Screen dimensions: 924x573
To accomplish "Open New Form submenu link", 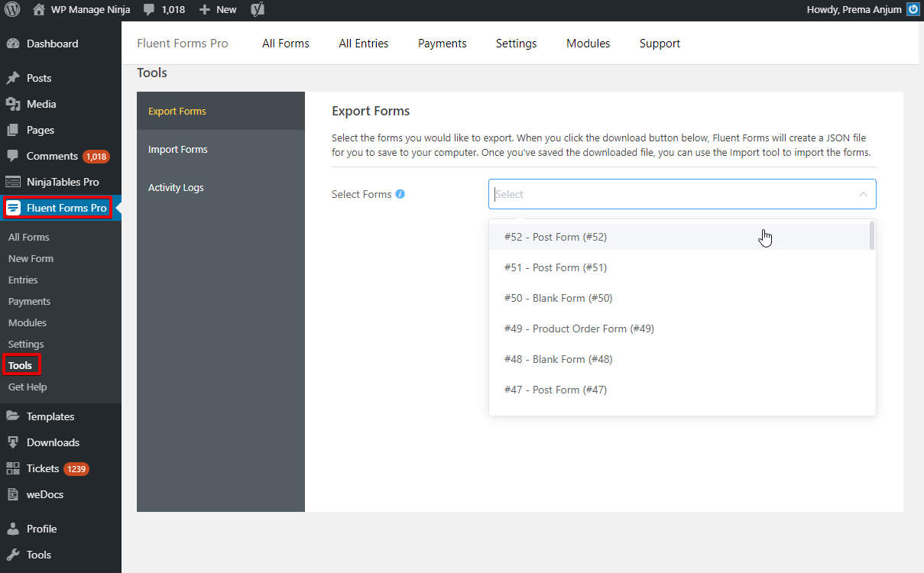I will click(31, 258).
